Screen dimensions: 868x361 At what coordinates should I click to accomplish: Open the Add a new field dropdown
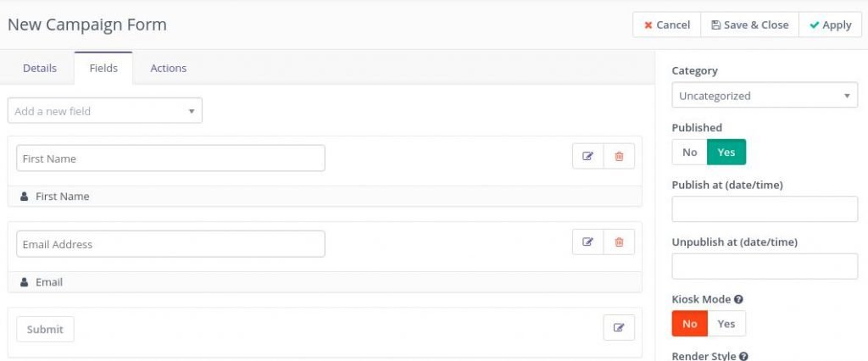pos(105,111)
